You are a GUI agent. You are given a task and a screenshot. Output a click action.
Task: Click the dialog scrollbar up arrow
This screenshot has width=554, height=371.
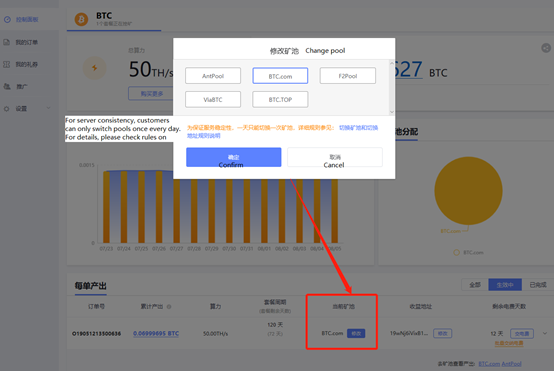point(391,63)
